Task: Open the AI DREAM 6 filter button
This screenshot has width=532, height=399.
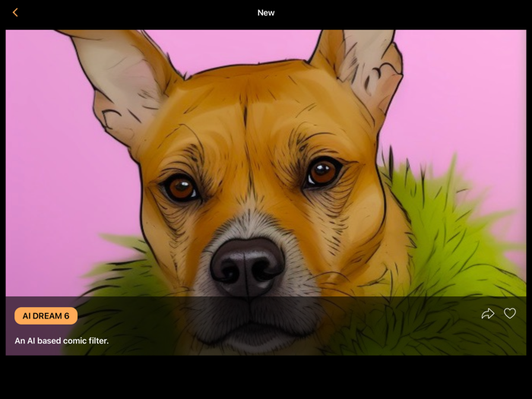Action: pos(46,316)
